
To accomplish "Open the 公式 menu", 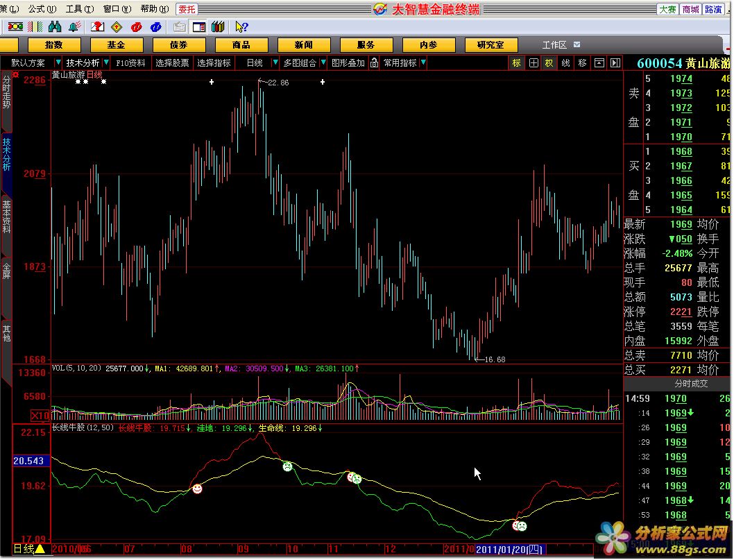I will click(42, 8).
